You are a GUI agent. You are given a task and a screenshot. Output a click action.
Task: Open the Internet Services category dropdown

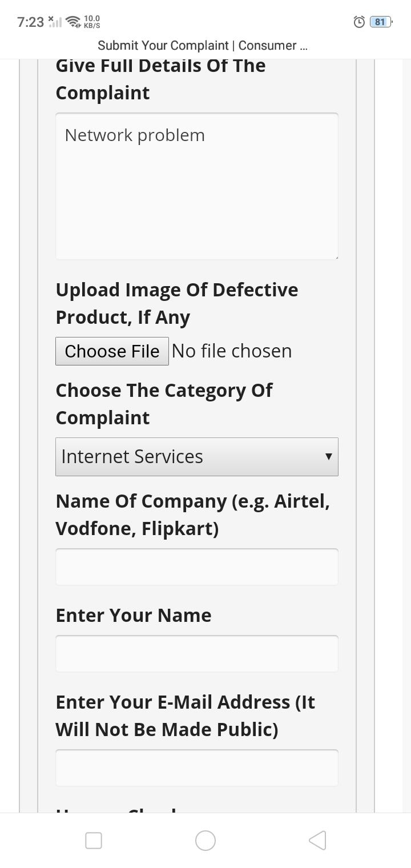pyautogui.click(x=188, y=457)
